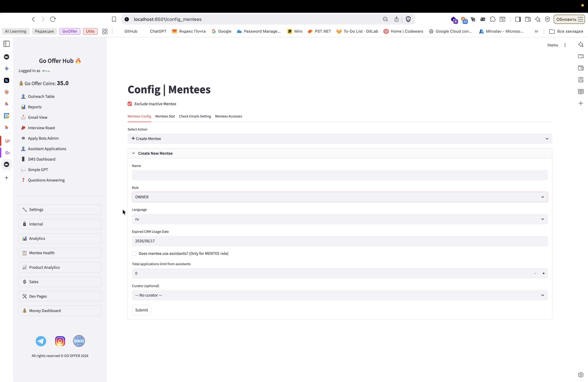Image resolution: width=588 pixels, height=382 pixels.
Task: Switch to the Mentees Accesses tab
Action: point(228,116)
